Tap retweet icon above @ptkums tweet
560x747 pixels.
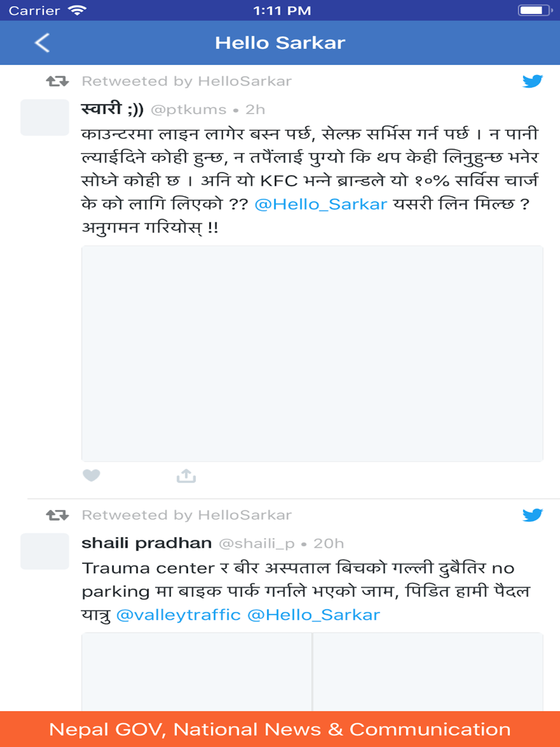tap(57, 81)
